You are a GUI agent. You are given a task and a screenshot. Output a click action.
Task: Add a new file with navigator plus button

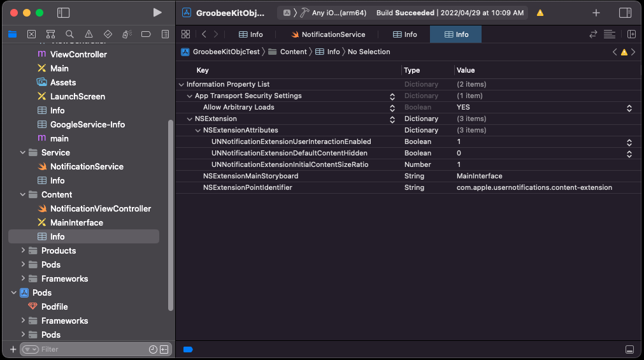pos(13,349)
